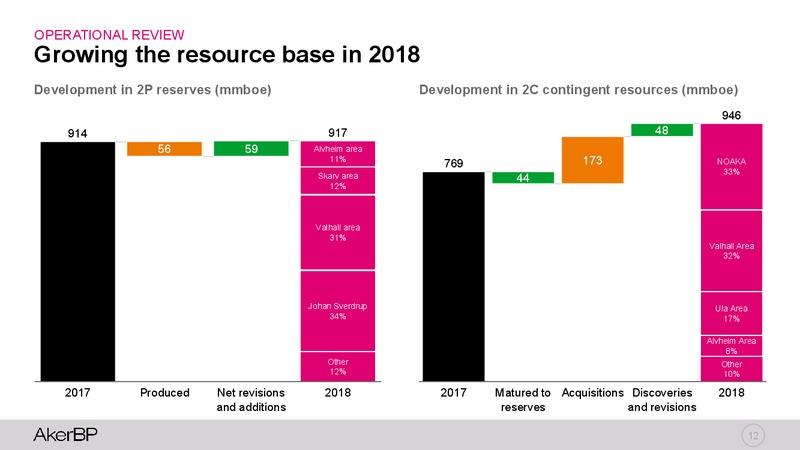
Task: Click the 'Produced' axis label
Action: coord(164,393)
